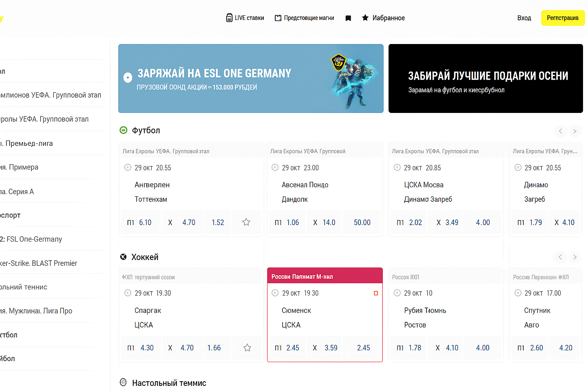Click the yellow registration button
This screenshot has width=588, height=392.
[562, 18]
